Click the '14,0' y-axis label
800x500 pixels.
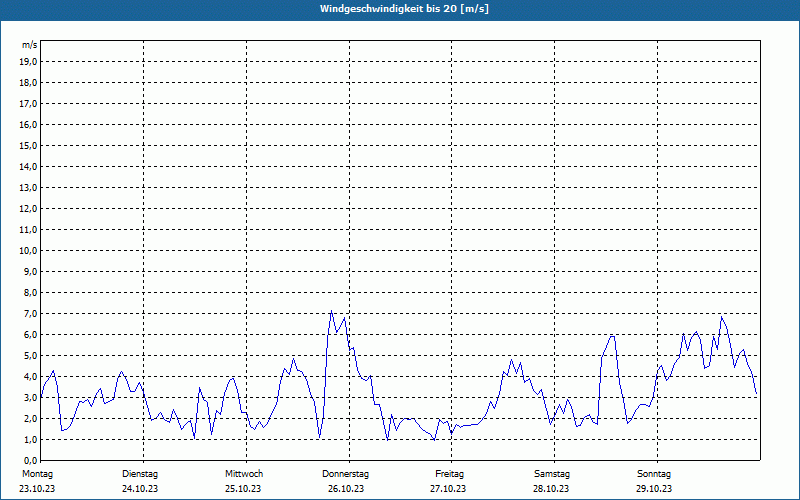(27, 166)
